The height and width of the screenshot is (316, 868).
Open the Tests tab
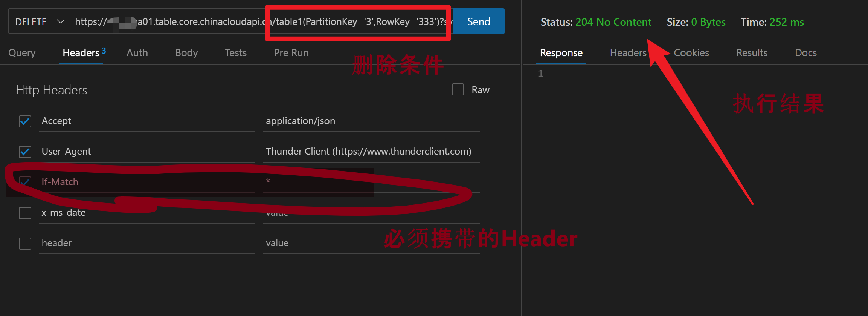pos(236,53)
